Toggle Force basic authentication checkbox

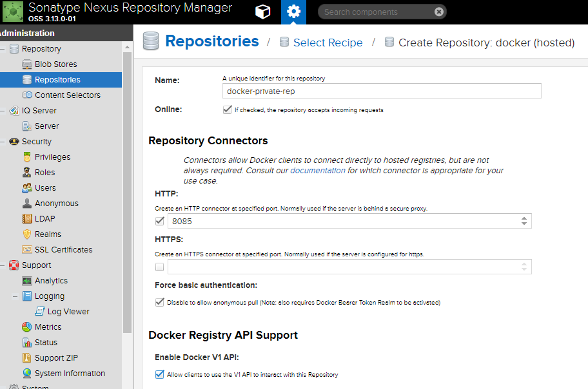pos(159,302)
